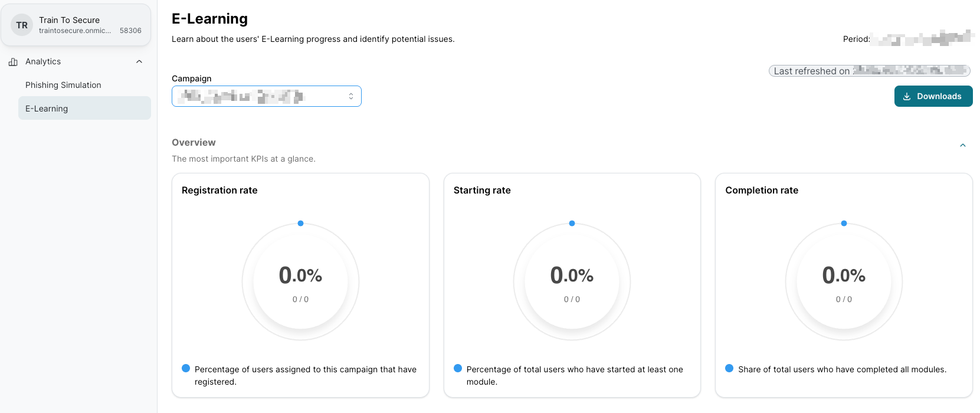Click blue legend dot under Registration rate
980x413 pixels.
tap(186, 369)
